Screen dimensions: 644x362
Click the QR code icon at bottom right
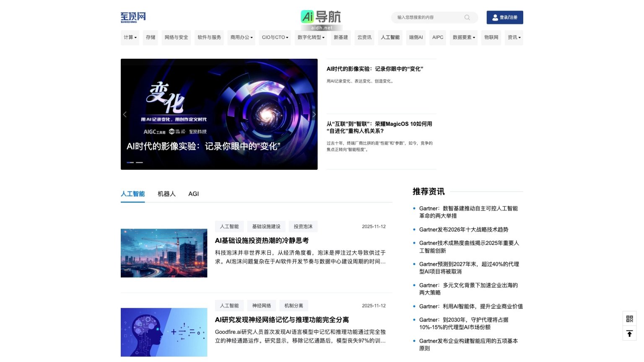(x=629, y=319)
